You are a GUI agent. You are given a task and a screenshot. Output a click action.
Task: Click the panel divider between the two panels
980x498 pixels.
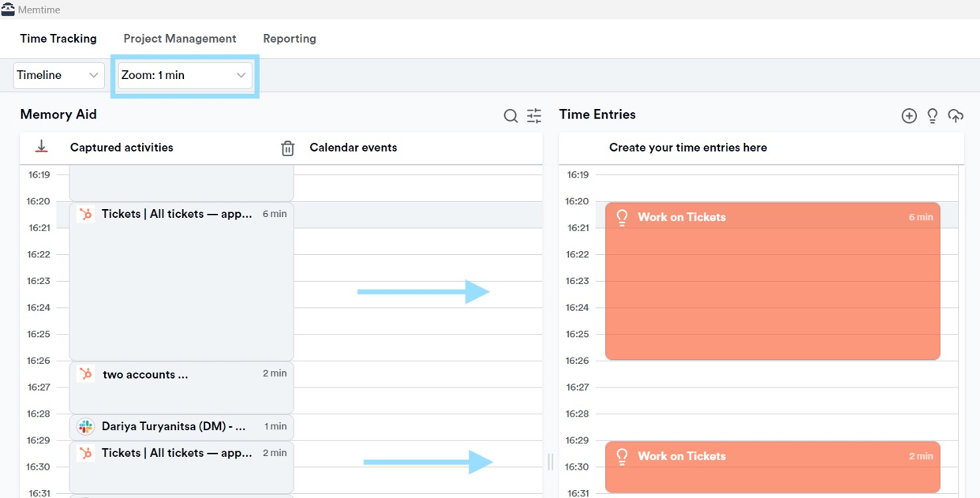(x=550, y=462)
